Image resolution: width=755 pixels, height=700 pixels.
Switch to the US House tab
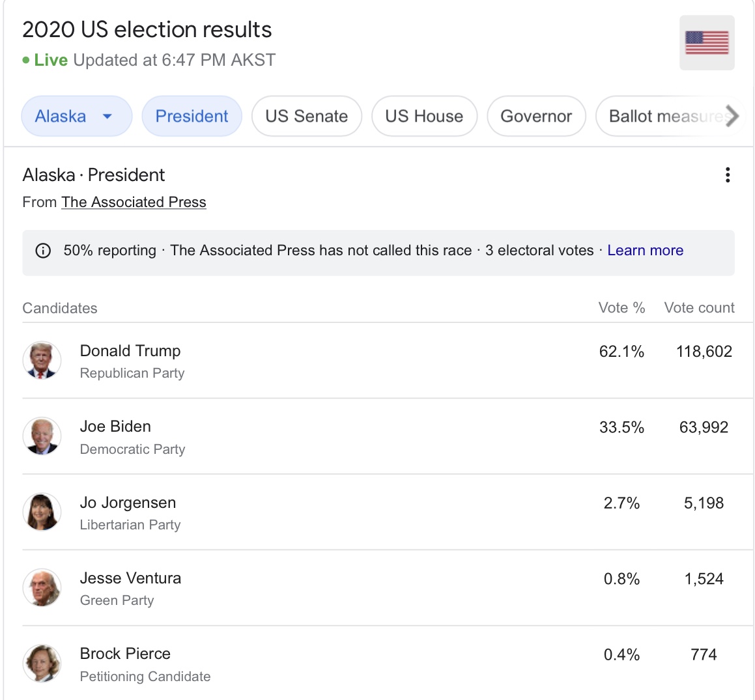(424, 117)
